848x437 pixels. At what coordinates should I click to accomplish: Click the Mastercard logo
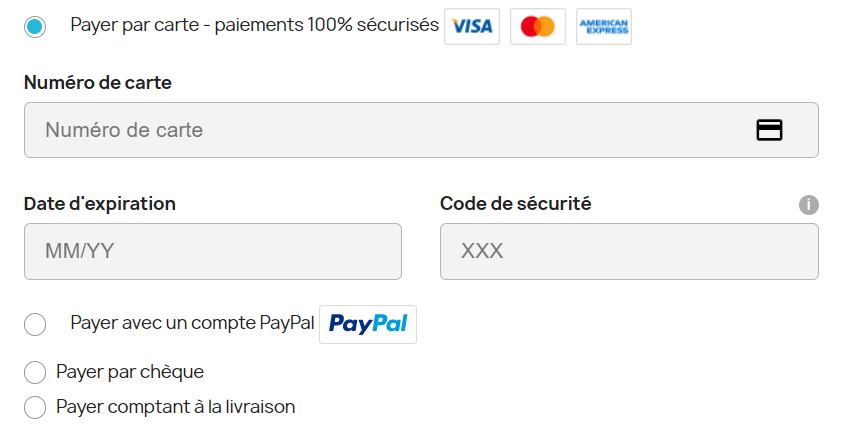tap(538, 26)
